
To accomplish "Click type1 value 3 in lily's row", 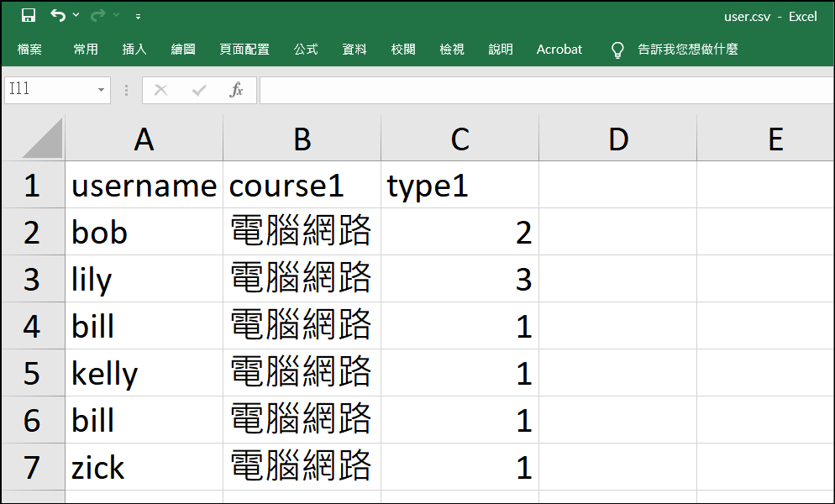I will (x=460, y=279).
